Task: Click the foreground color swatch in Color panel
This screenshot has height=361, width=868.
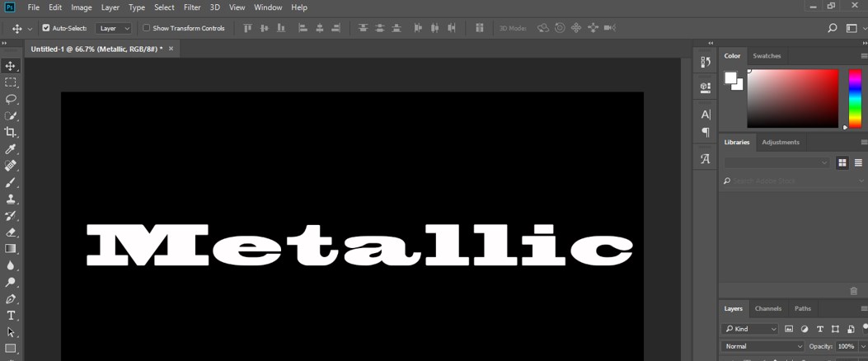Action: click(x=730, y=77)
